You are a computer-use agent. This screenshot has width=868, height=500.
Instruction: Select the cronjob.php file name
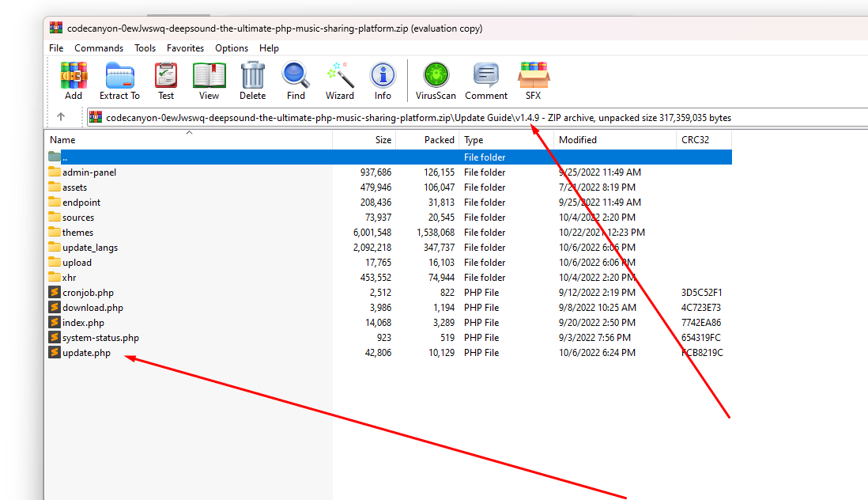(88, 293)
